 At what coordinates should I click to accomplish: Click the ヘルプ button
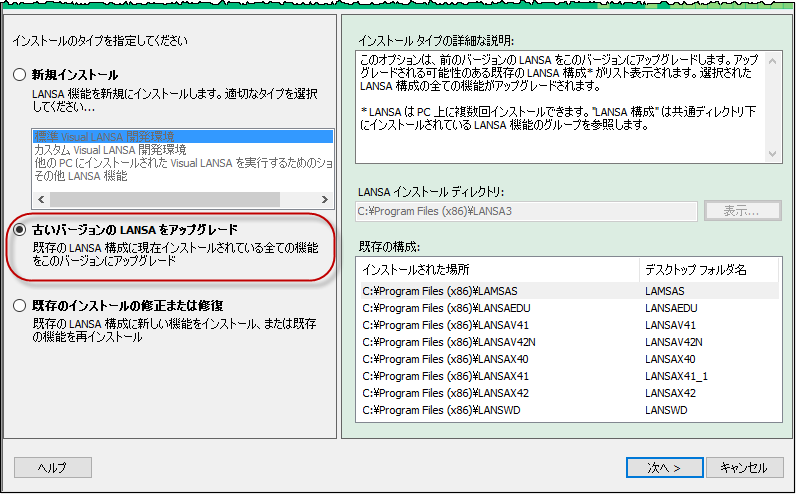(x=53, y=468)
